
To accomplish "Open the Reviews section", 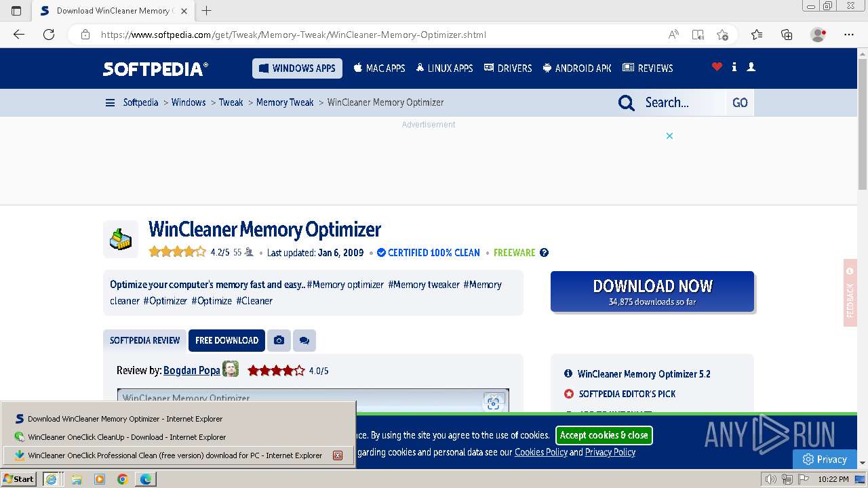I will [648, 68].
